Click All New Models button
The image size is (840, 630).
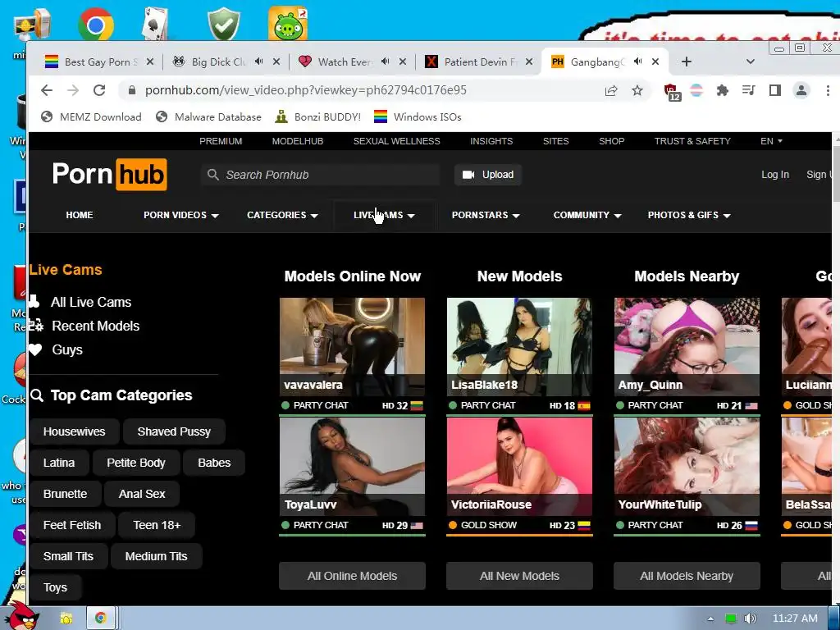pos(519,576)
